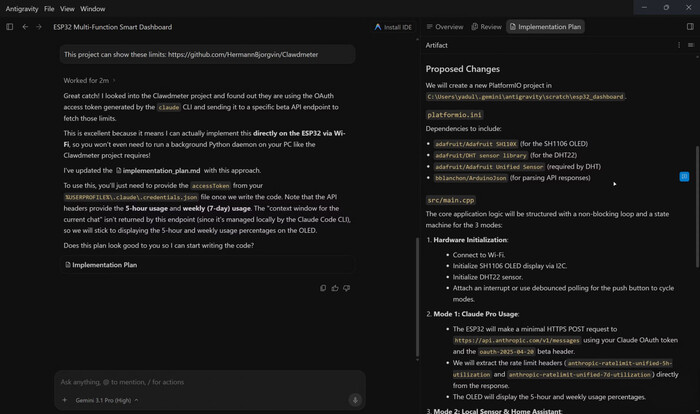Click the claude inline code in the chat

[168, 107]
